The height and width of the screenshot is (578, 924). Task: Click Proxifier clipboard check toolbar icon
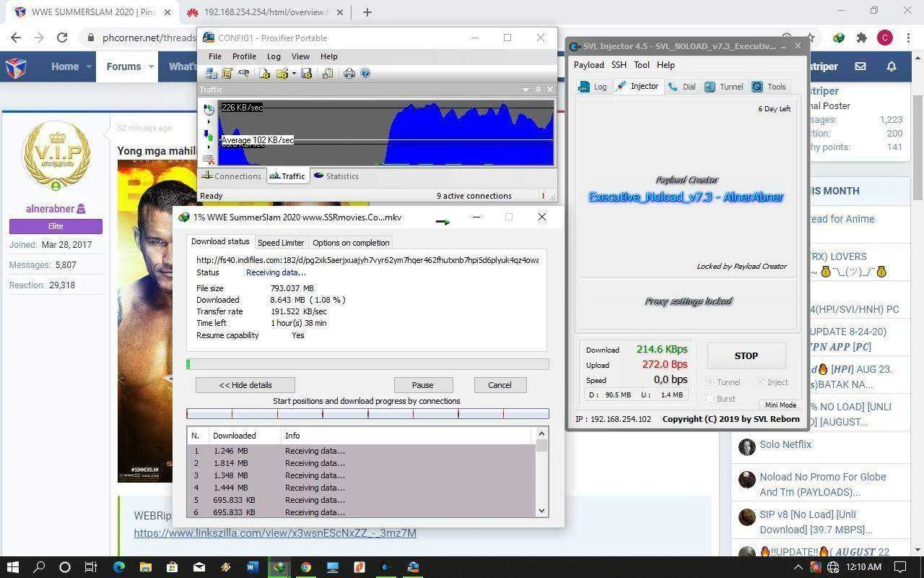pos(328,73)
